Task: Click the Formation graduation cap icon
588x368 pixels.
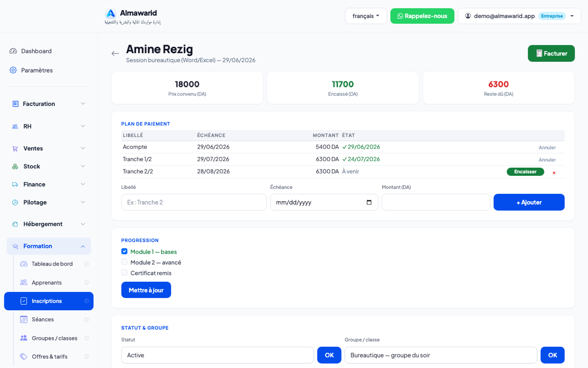Action: [x=15, y=246]
